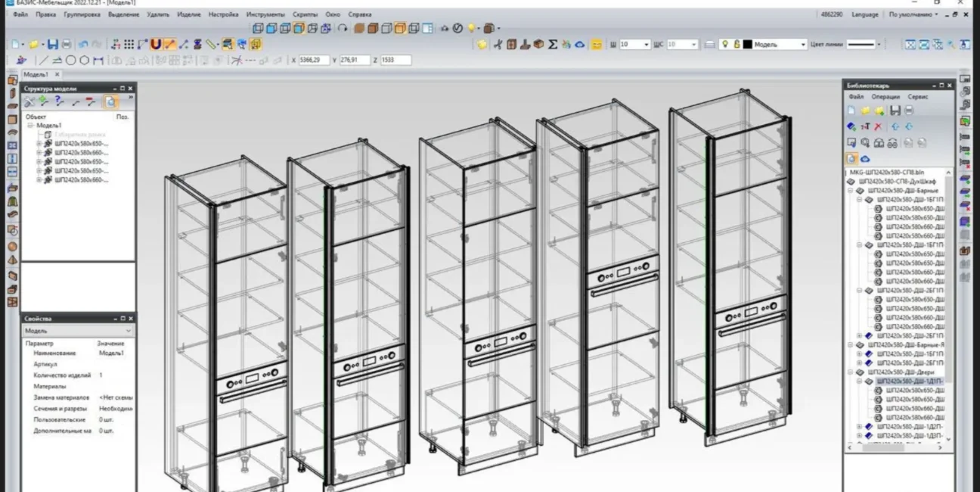Click the grid array icon

coord(129,45)
